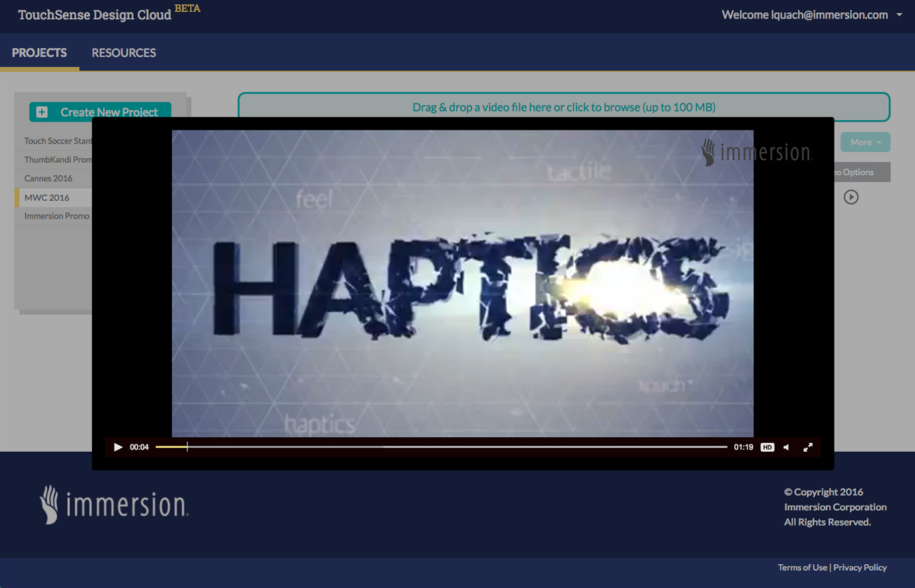Toggle HD quality badge
Viewport: 915px width, 588px height.
pyautogui.click(x=767, y=447)
